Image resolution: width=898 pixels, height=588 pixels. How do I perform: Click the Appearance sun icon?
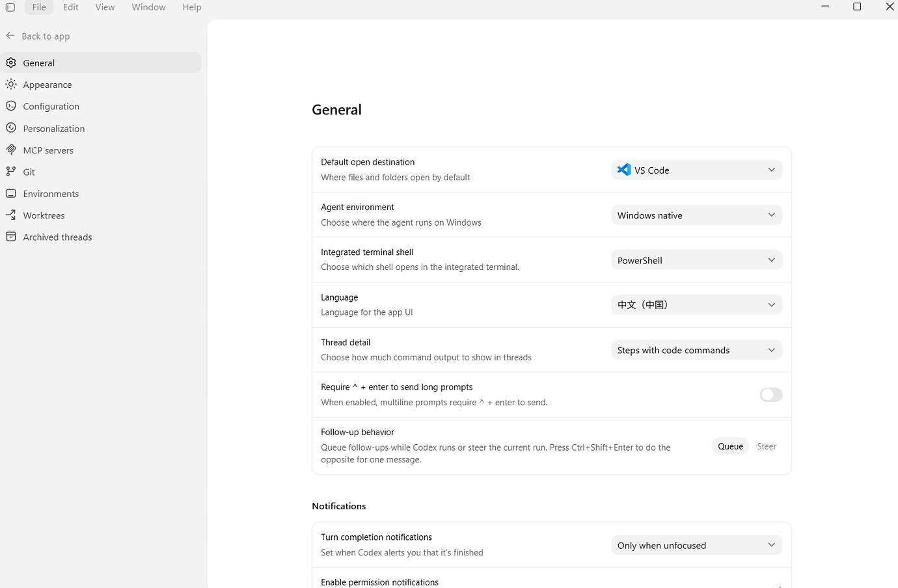click(11, 84)
